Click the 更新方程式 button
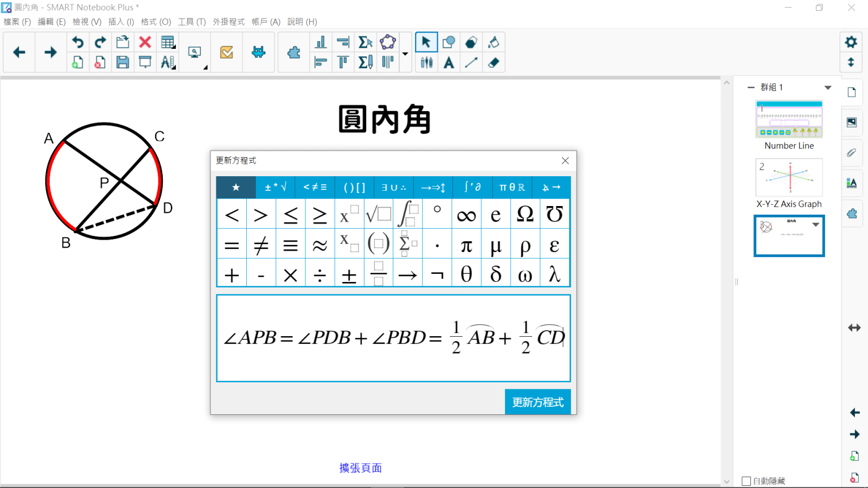The width and height of the screenshot is (868, 488). coord(537,402)
